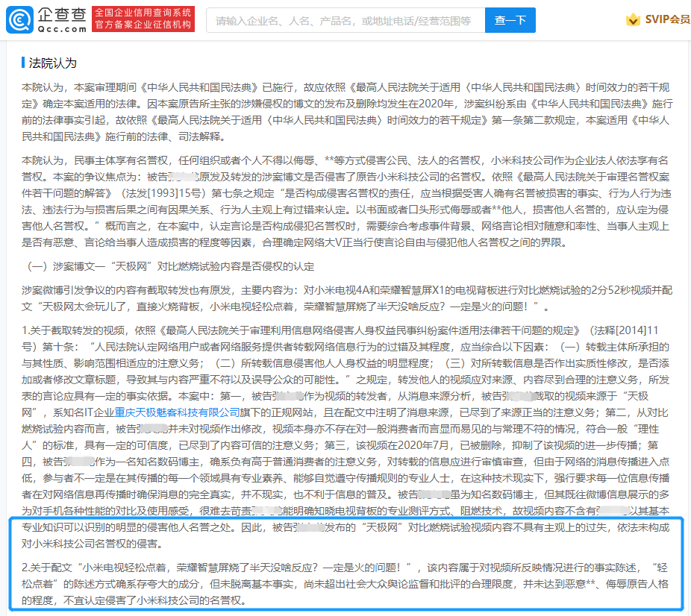This screenshot has height=616, width=691.
Task: Open the 重庆天极魅客科技有限公司 company link
Action: click(x=177, y=412)
